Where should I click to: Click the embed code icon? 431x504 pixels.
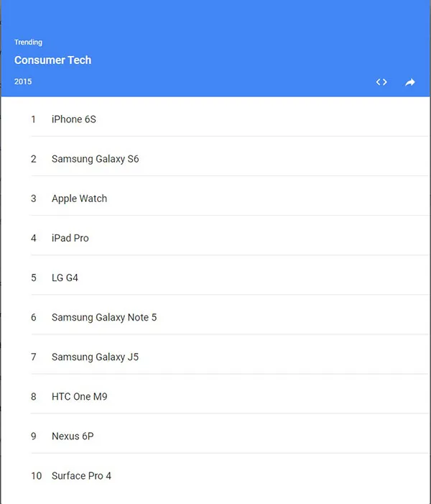click(381, 82)
